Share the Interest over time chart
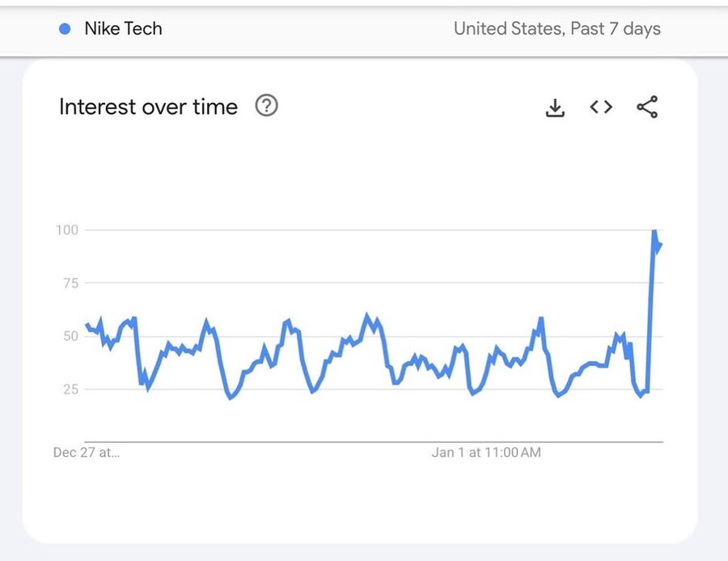This screenshot has height=561, width=728. 647,107
